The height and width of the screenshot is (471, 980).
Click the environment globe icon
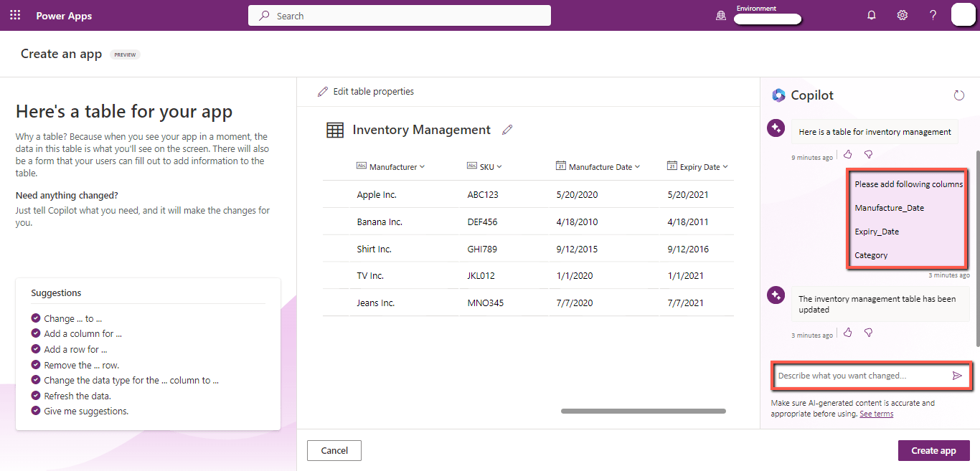(721, 16)
